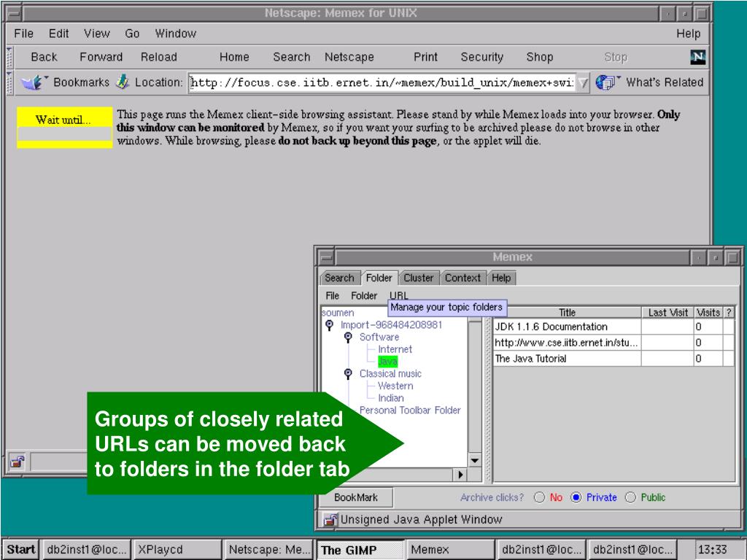Open the View menu in Netscape
The height and width of the screenshot is (560, 747).
point(97,34)
